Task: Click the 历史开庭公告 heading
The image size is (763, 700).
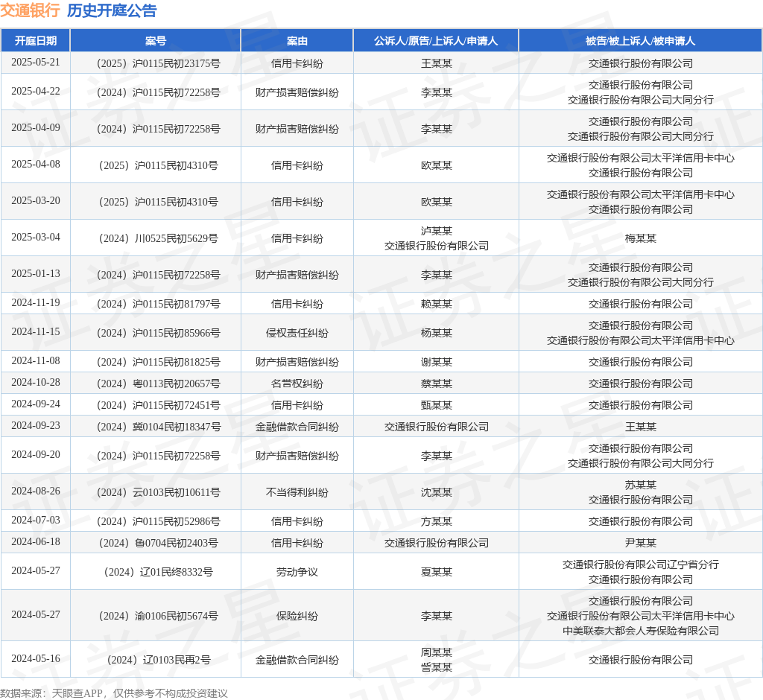Action: (x=112, y=10)
